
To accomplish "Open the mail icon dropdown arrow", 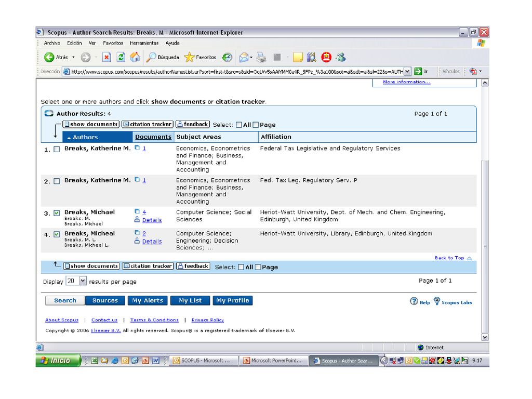I will tap(251, 57).
